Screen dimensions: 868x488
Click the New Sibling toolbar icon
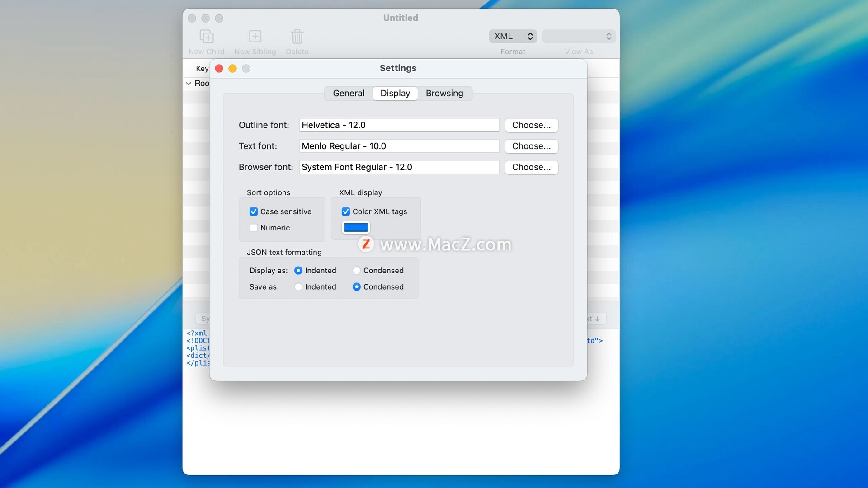(x=255, y=37)
